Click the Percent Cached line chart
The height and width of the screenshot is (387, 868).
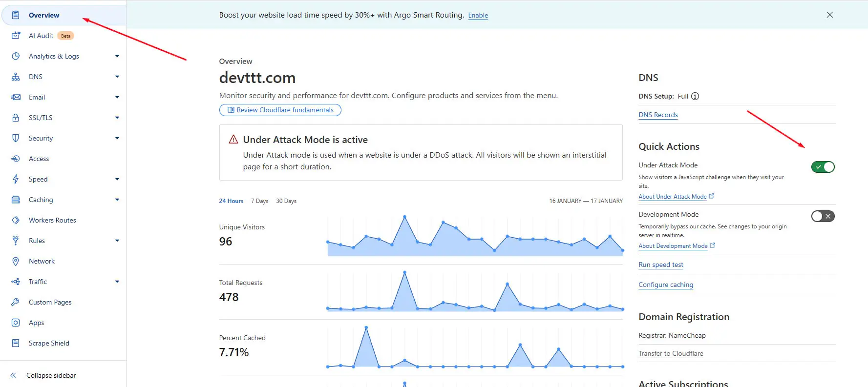(475, 347)
